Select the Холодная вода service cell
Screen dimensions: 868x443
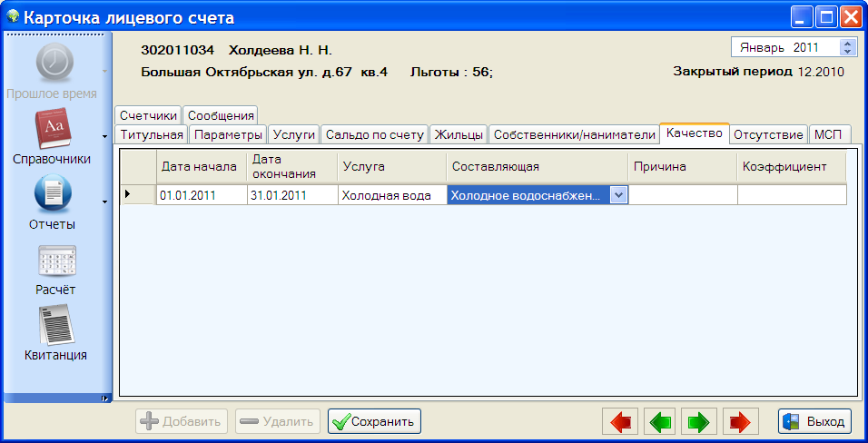(x=392, y=195)
